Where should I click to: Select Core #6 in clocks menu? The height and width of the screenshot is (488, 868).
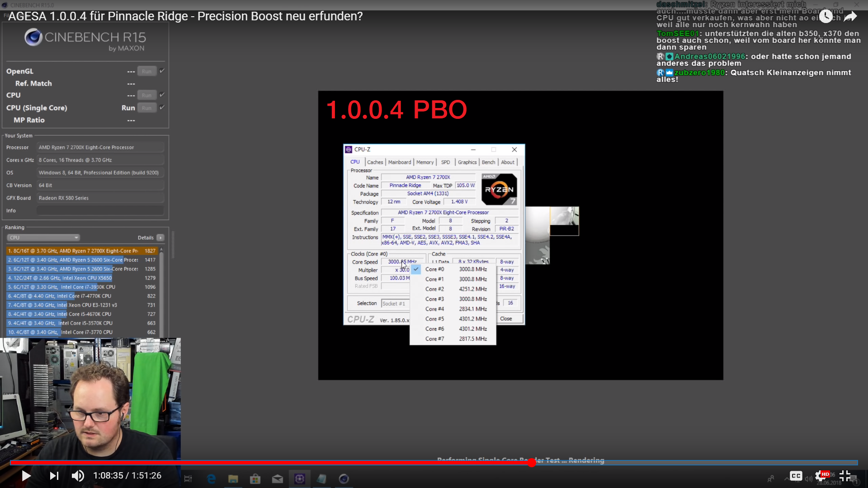click(x=453, y=329)
